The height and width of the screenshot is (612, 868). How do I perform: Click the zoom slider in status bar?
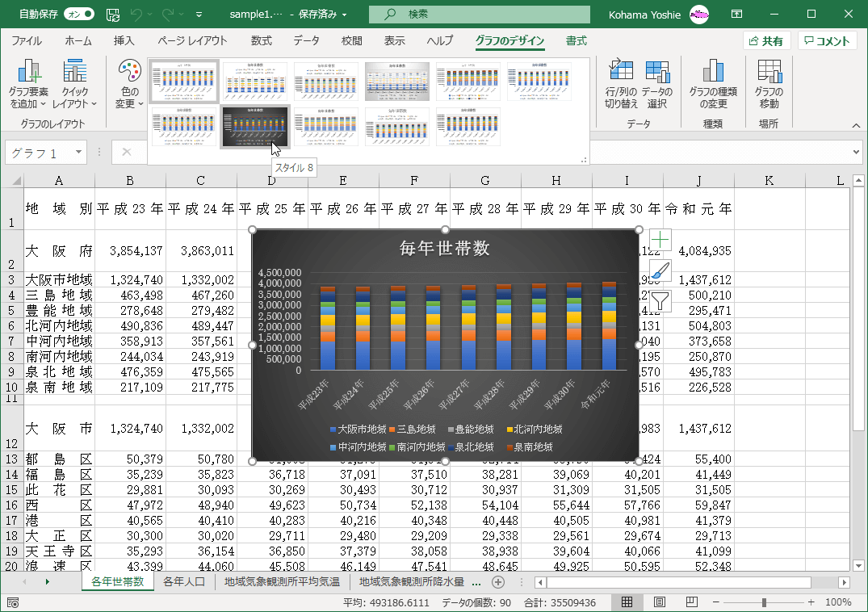(x=764, y=602)
